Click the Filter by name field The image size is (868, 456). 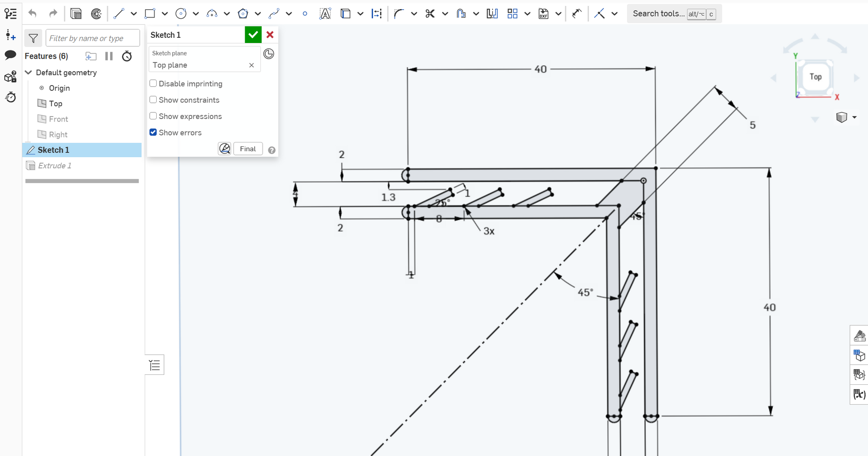[93, 38]
